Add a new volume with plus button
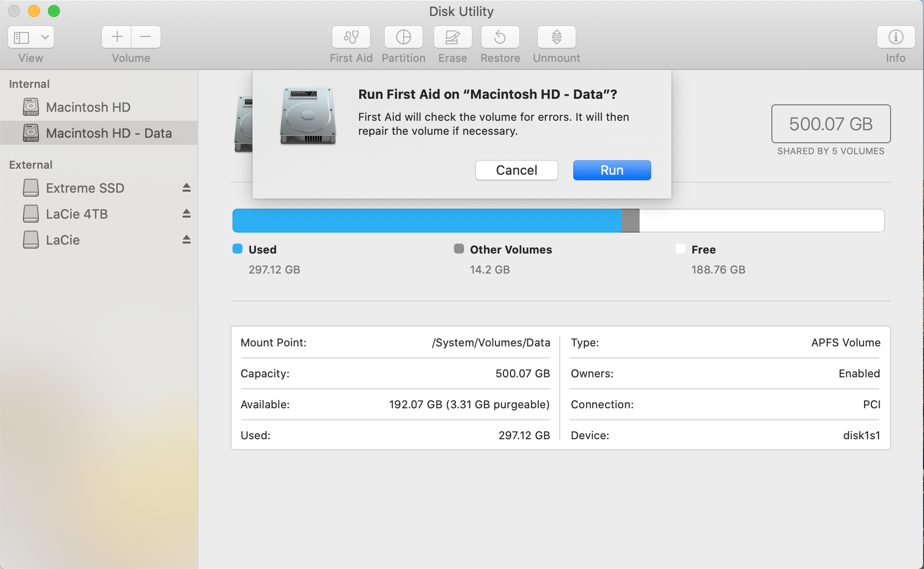This screenshot has height=569, width=924. point(117,37)
